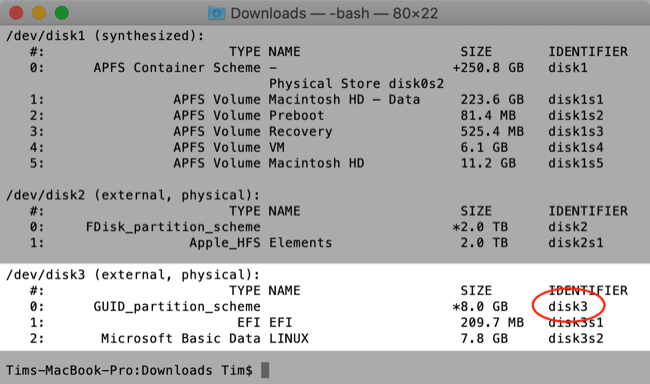Click 'Macintosh HD — Data' volume name
This screenshot has height=384, width=650.
click(x=344, y=100)
